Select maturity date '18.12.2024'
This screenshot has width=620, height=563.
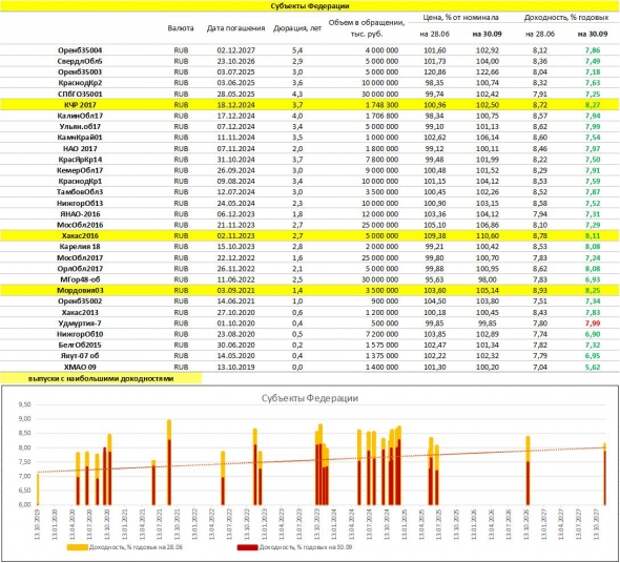236,105
